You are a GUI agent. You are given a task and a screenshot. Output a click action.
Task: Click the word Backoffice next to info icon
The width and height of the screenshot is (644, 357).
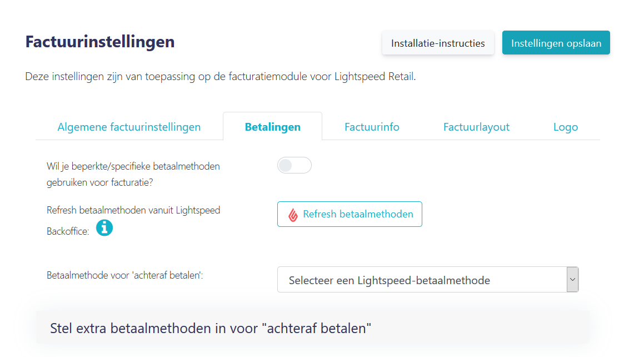tap(68, 231)
